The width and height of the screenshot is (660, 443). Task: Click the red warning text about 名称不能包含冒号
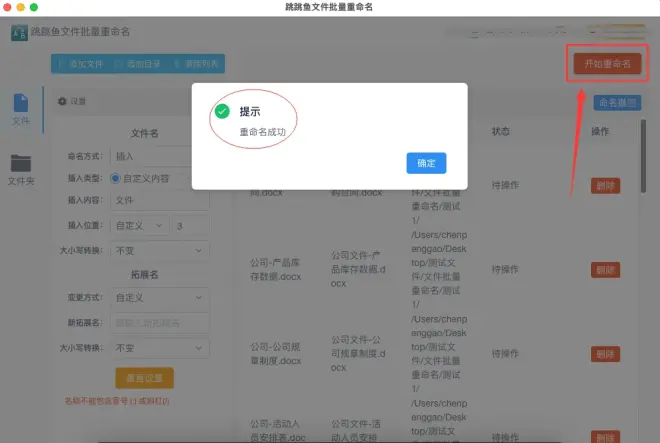click(117, 401)
